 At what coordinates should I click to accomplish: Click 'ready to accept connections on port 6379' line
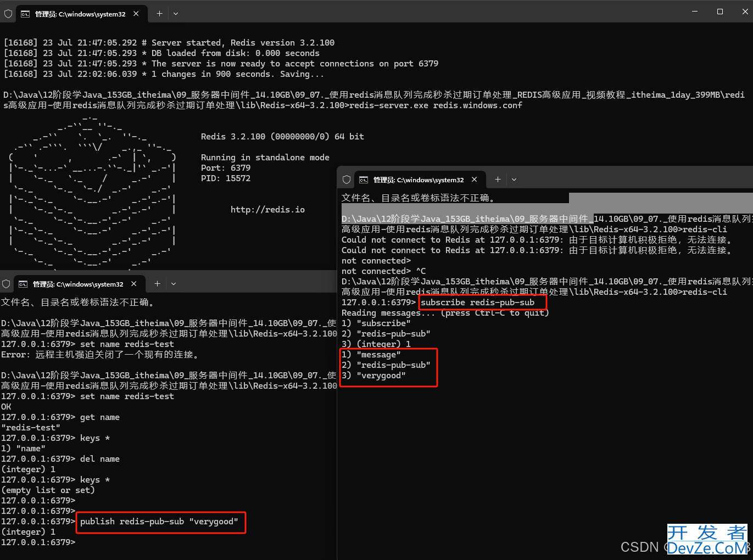[x=221, y=63]
